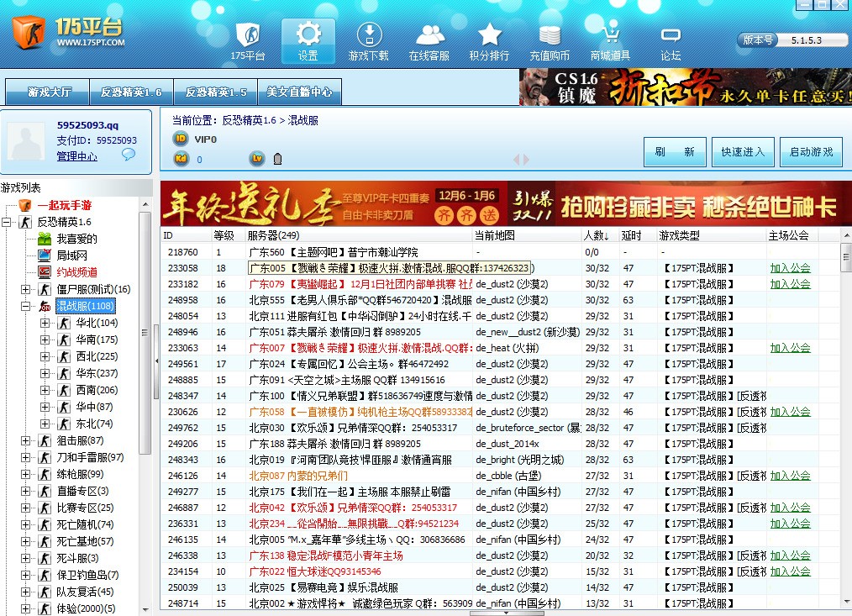Expand the 西南(206) region node

click(x=45, y=391)
